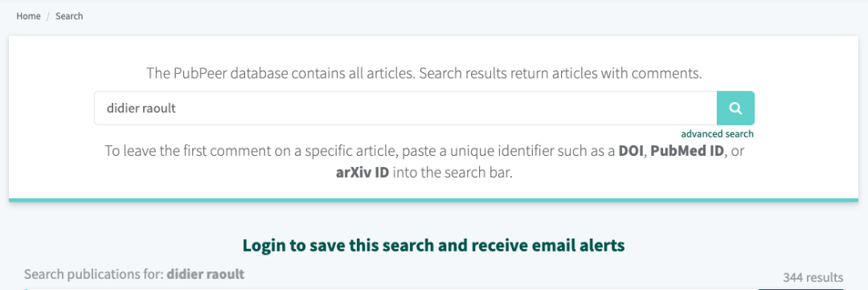The width and height of the screenshot is (868, 290).
Task: Click the bold 'didier raoult' query below login prompt
Action: click(x=206, y=274)
